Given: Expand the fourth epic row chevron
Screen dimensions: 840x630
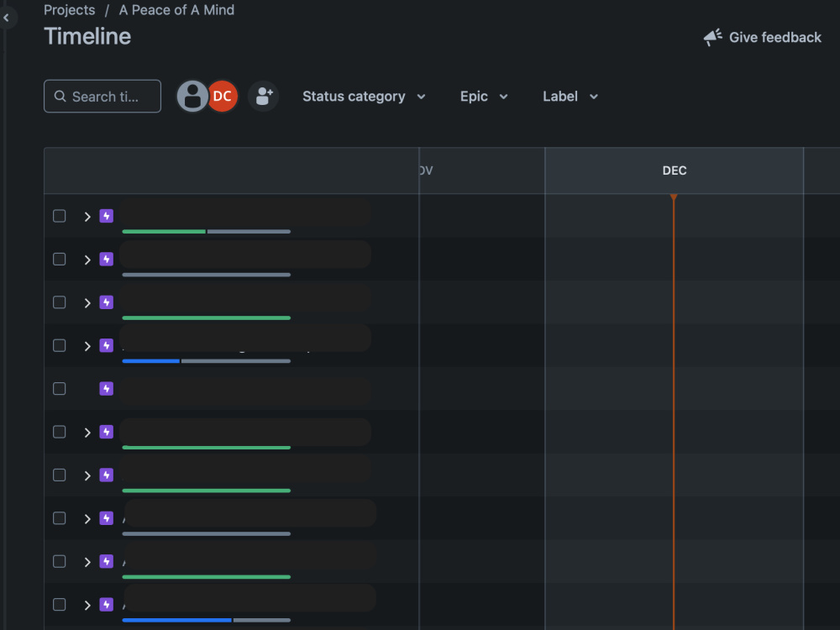Looking at the screenshot, I should (x=87, y=346).
